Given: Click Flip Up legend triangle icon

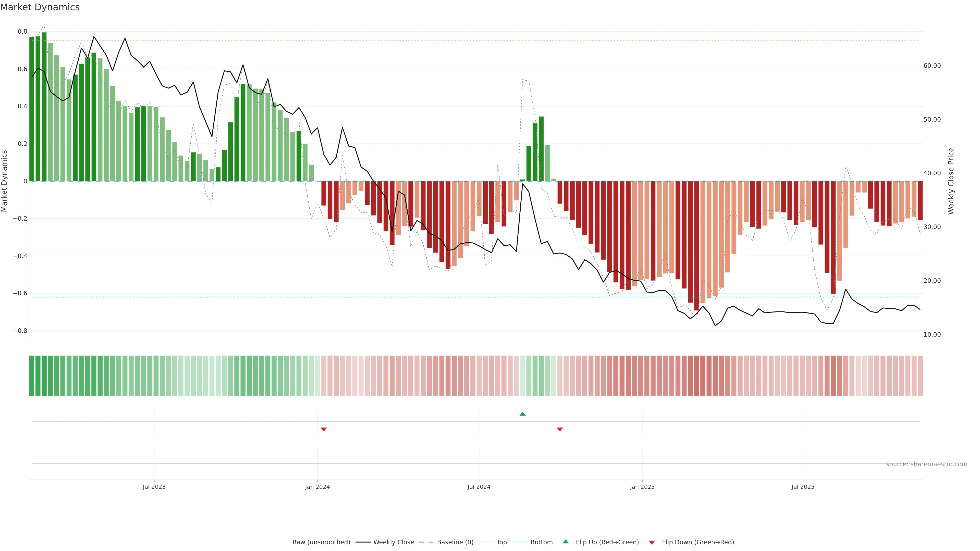Looking at the screenshot, I should (566, 542).
